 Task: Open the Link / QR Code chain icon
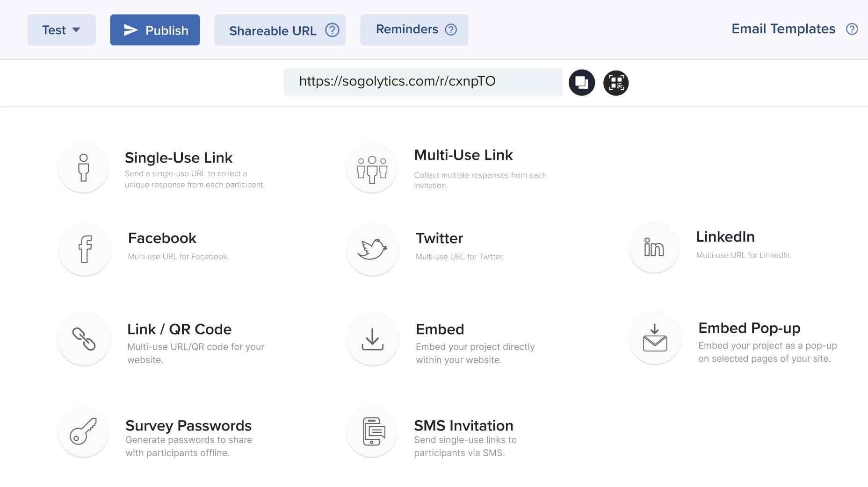pos(84,339)
